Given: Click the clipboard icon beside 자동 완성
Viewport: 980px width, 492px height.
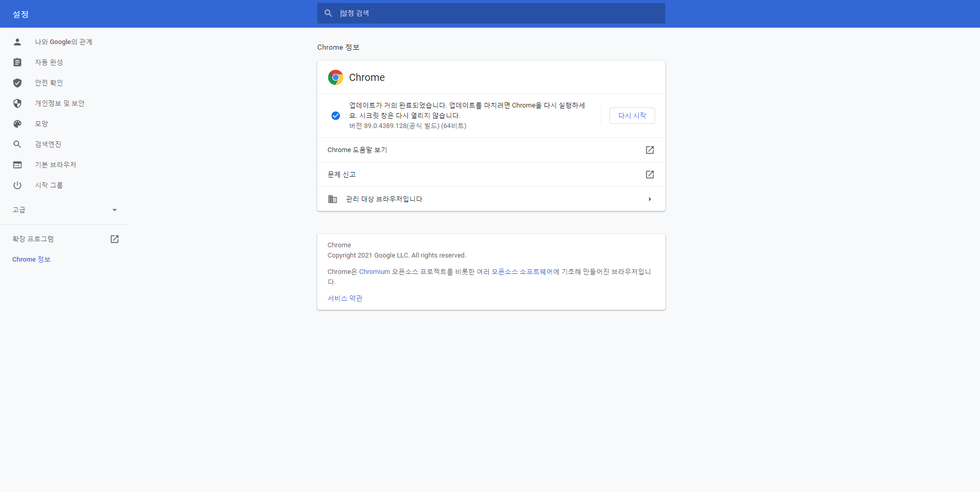Looking at the screenshot, I should (x=17, y=62).
